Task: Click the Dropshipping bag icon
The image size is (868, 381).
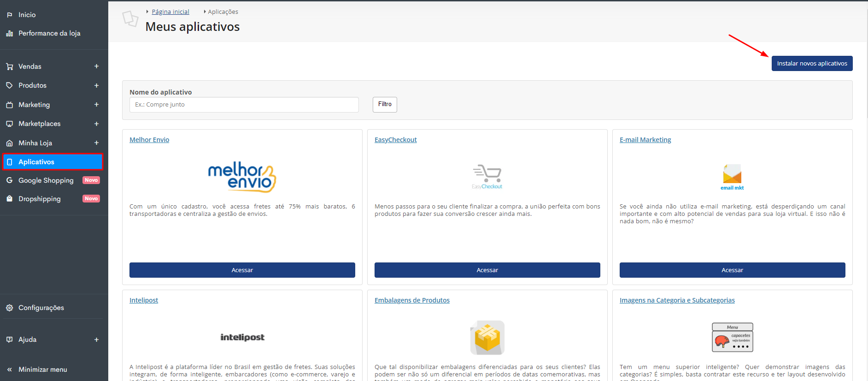Action: 9,199
